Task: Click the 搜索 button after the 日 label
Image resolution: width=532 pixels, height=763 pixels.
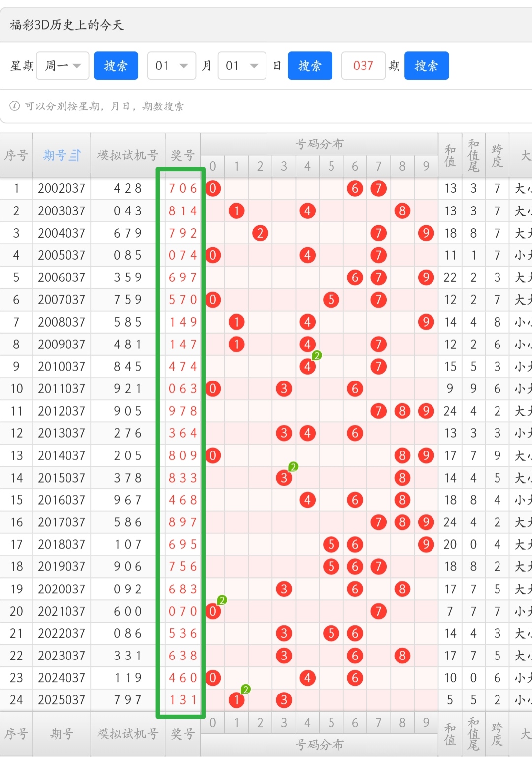Action: pos(310,66)
